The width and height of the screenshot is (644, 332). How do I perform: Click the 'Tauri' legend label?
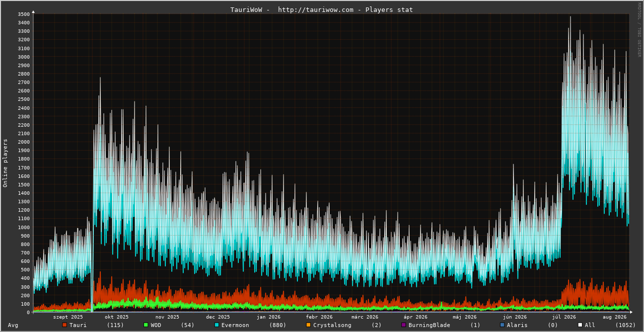(x=78, y=325)
